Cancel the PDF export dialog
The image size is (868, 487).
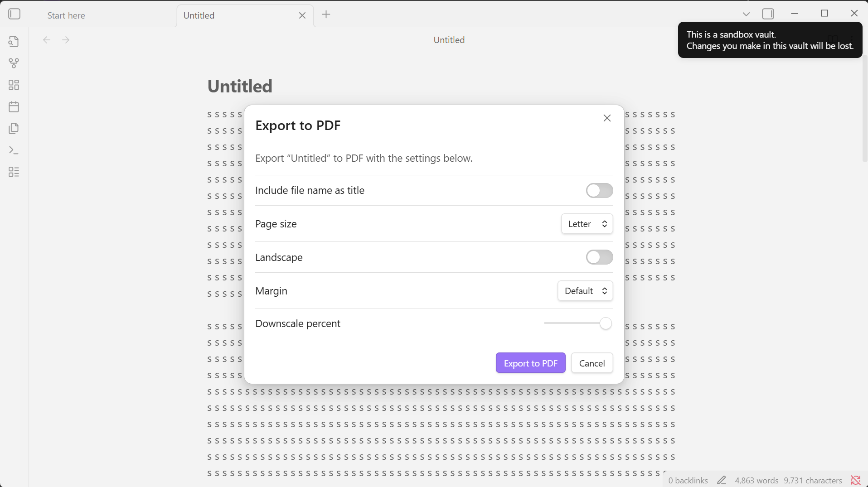[592, 363]
